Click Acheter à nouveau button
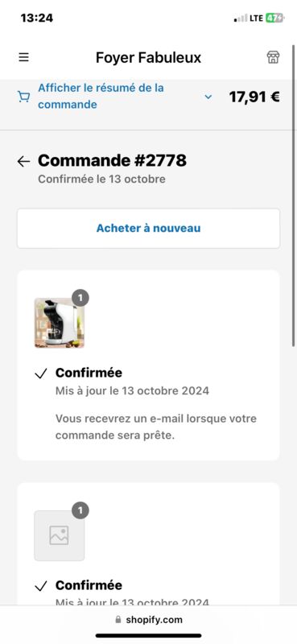Viewport: 297px width, 644px height. point(148,229)
